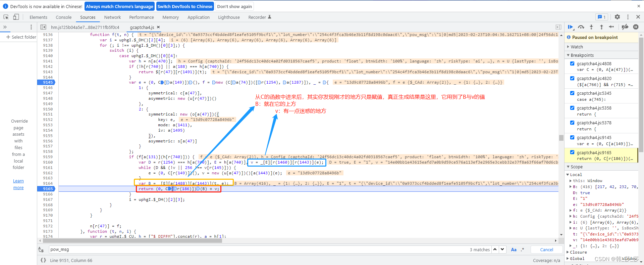Step out of current function
The width and height of the screenshot is (644, 265).
[601, 27]
